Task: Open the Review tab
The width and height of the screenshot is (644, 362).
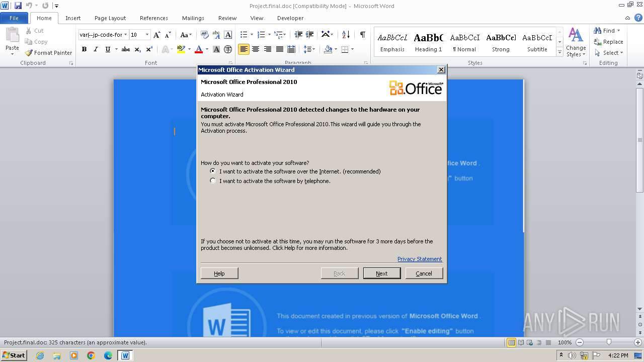Action: [x=227, y=18]
